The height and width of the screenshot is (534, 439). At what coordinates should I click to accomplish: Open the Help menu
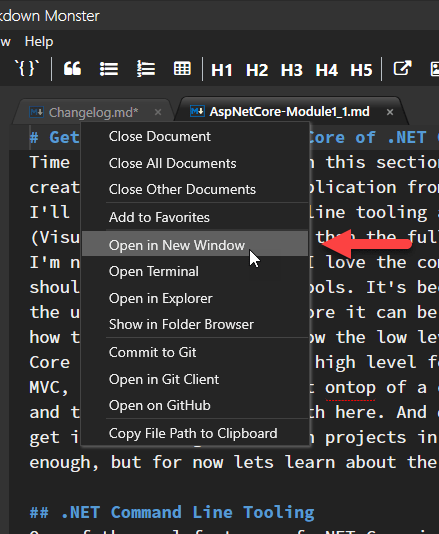pos(39,42)
